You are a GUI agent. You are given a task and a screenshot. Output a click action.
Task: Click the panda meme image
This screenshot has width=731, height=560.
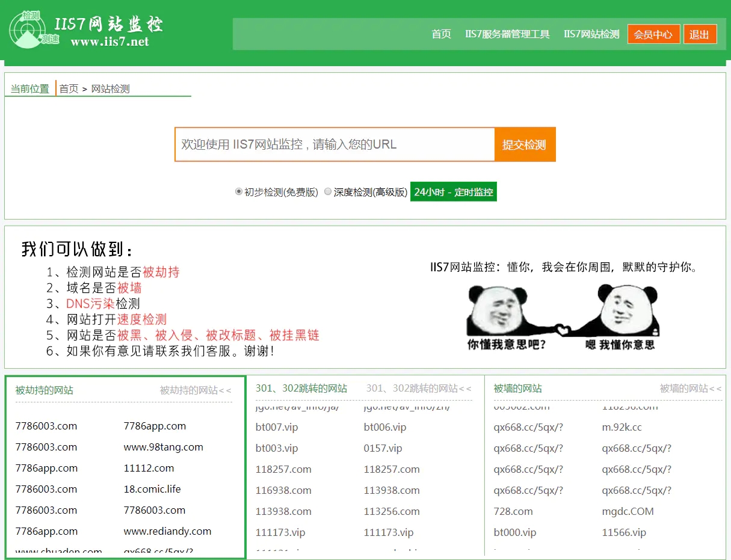563,317
